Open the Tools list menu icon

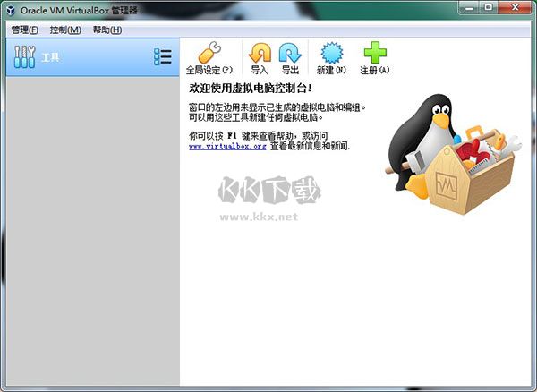point(163,57)
